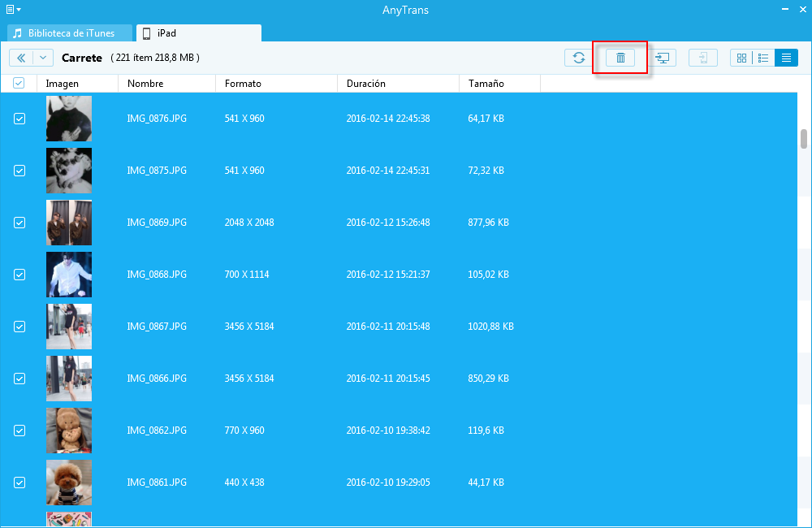Click the refresh icon in toolbar
The width and height of the screenshot is (812, 528).
pos(578,58)
